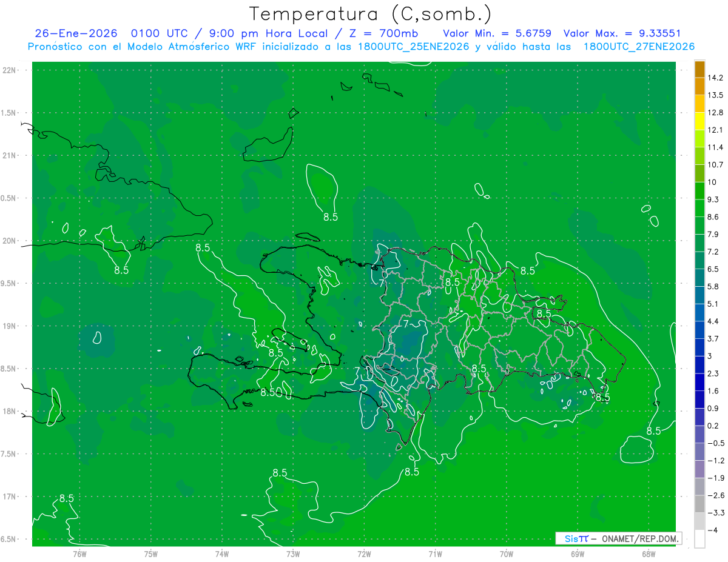Click the topmost dark-orange swatch on the colour bar

tap(699, 69)
